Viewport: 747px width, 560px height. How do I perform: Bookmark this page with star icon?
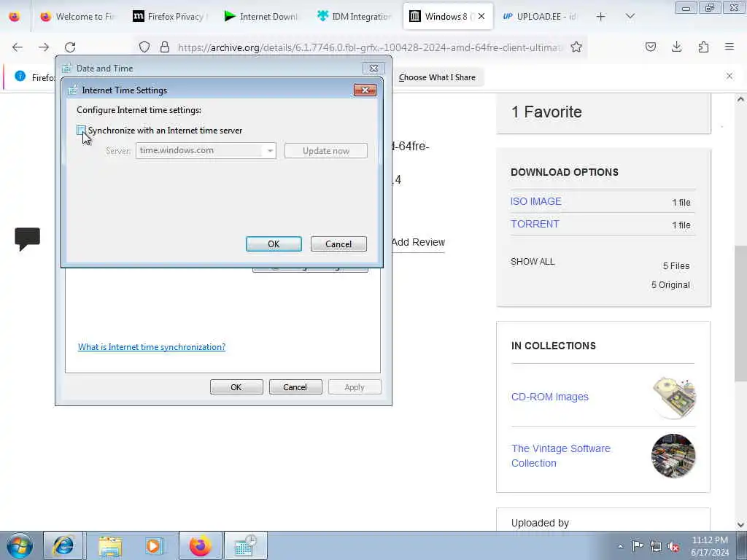pyautogui.click(x=576, y=47)
